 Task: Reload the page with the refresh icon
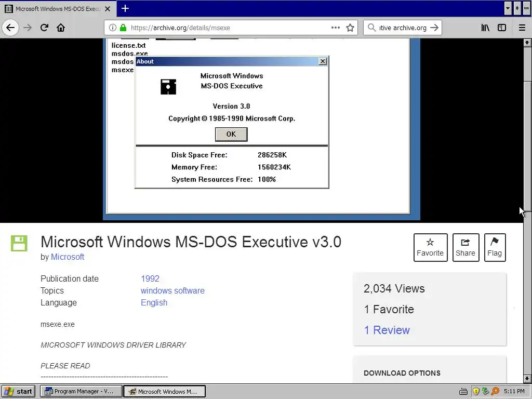(44, 28)
